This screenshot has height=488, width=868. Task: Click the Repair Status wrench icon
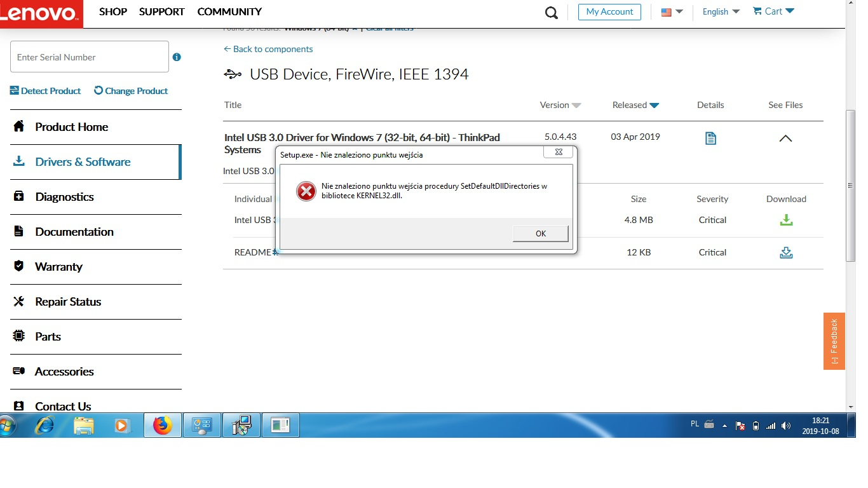(x=19, y=301)
